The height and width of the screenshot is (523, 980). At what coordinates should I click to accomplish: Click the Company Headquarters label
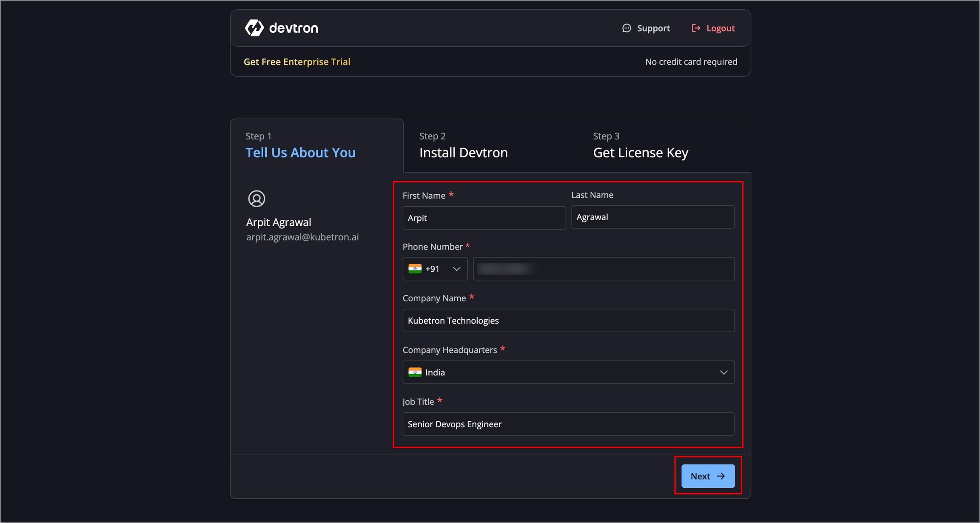[x=450, y=350]
